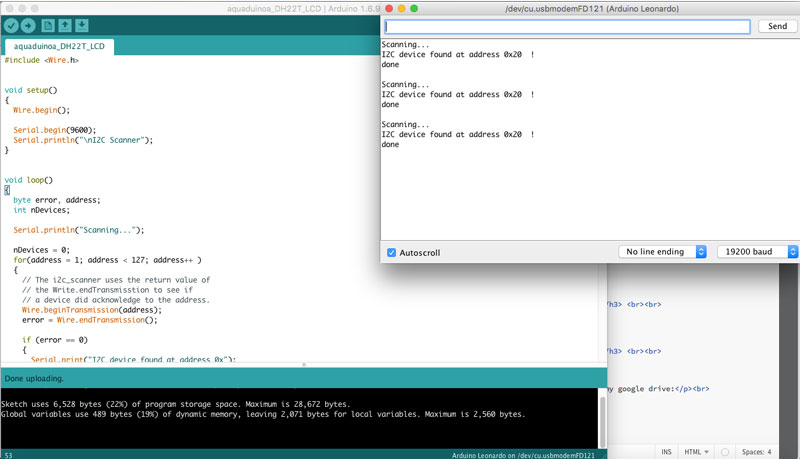
Task: Click 'Sketch uses 6,528 bytes' console line
Action: click(x=176, y=404)
